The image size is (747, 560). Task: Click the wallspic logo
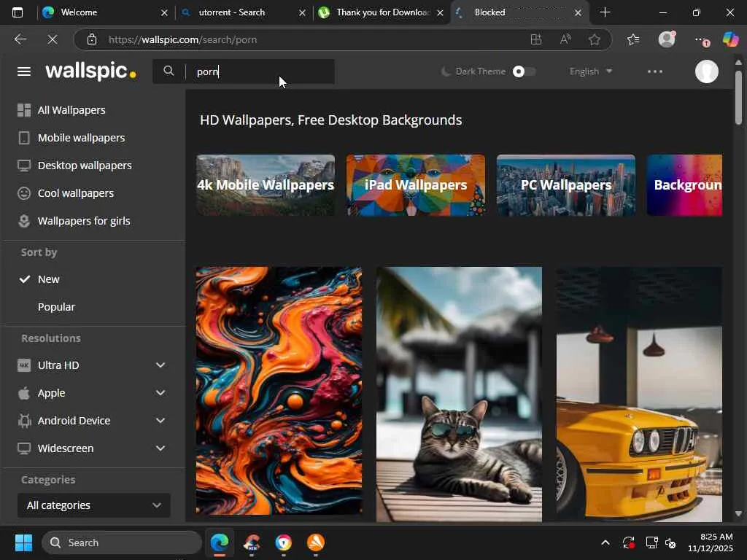pos(90,71)
